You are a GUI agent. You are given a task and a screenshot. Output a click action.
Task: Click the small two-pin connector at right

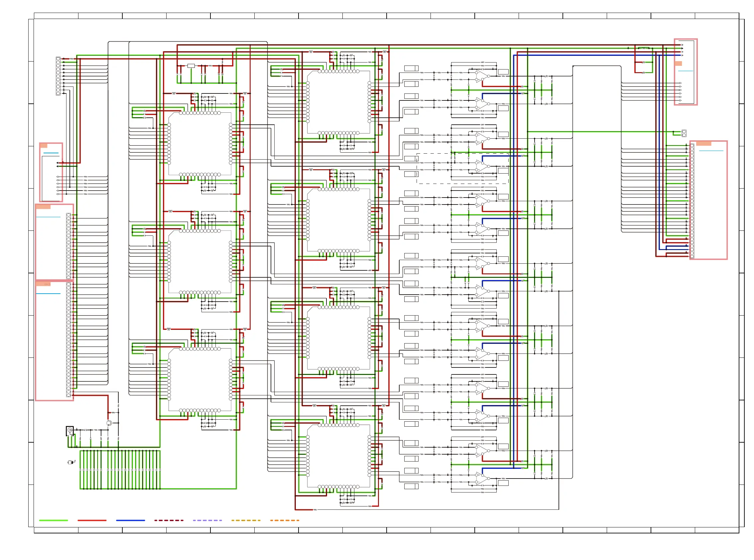(x=684, y=133)
